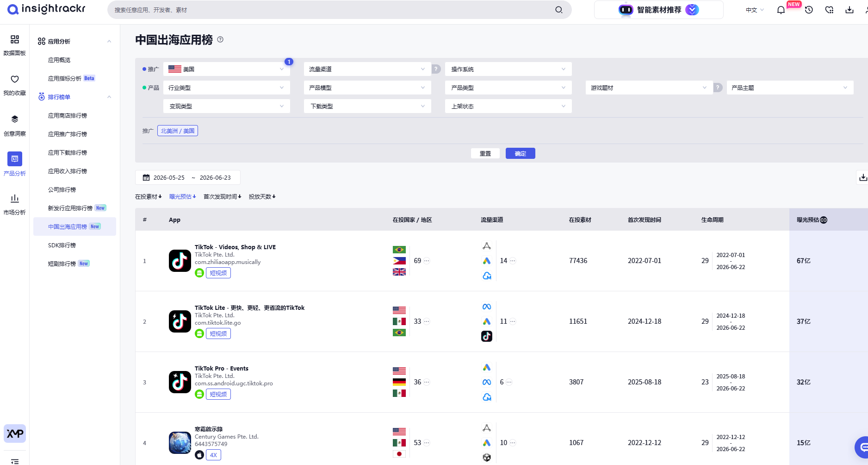Open the language selector 中文
868x465 pixels.
[755, 10]
